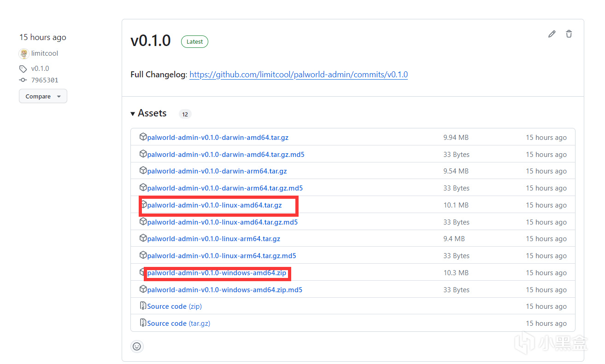
Task: Click "15 hours ago" in Source code (zip) row
Action: [x=546, y=306]
